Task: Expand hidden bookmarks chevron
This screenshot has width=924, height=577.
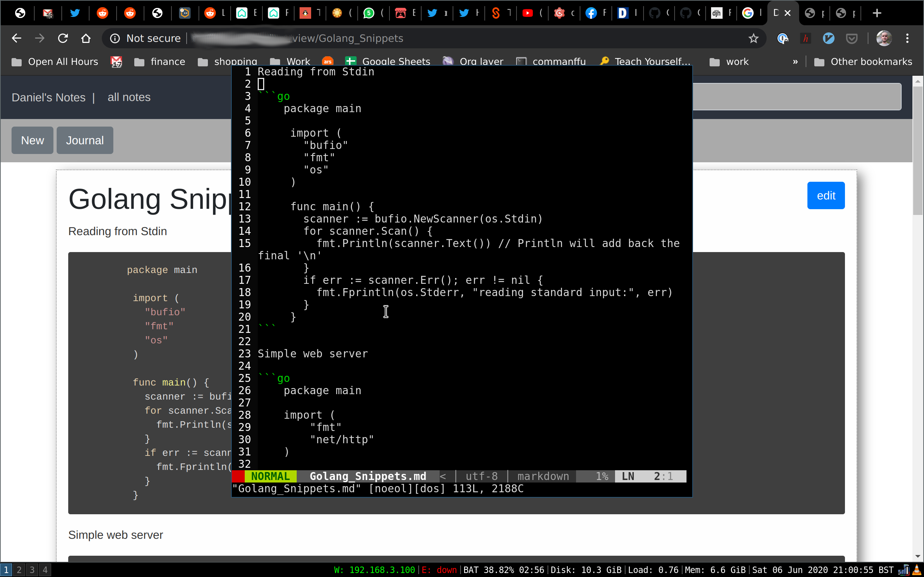Action: click(x=796, y=61)
